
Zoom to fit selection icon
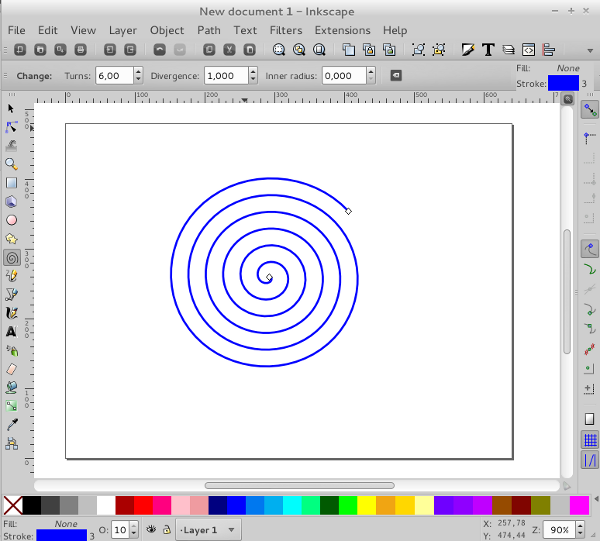click(x=279, y=50)
